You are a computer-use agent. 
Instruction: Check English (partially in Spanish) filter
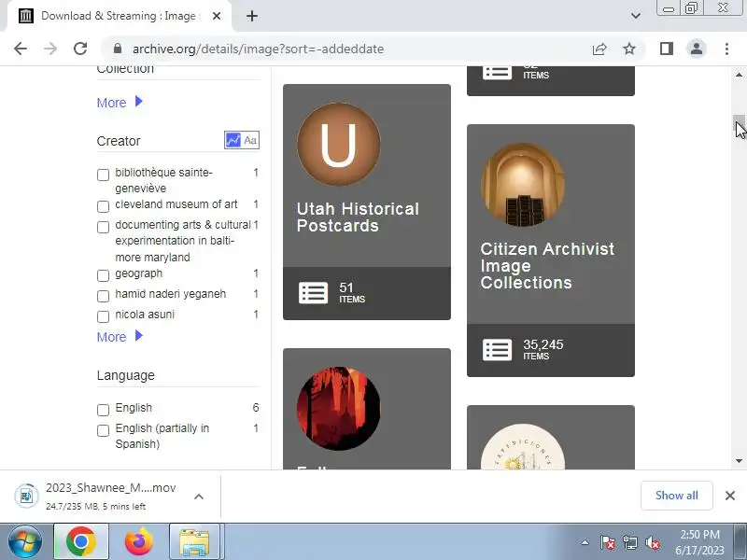pyautogui.click(x=103, y=430)
